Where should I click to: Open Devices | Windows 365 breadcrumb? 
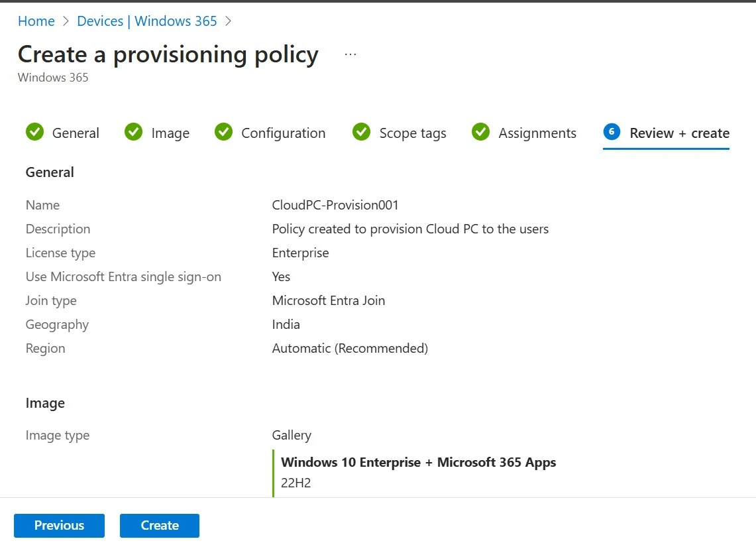click(x=147, y=21)
